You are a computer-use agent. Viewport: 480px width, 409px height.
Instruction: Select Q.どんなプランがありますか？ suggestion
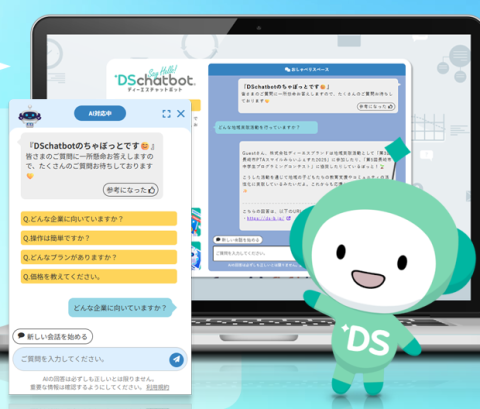[99, 257]
